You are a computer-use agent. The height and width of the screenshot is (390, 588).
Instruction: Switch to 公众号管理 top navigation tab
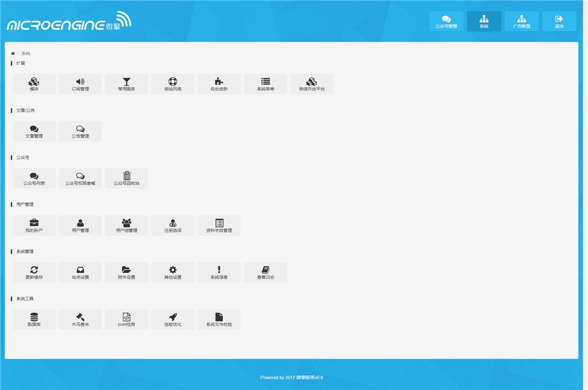click(446, 22)
